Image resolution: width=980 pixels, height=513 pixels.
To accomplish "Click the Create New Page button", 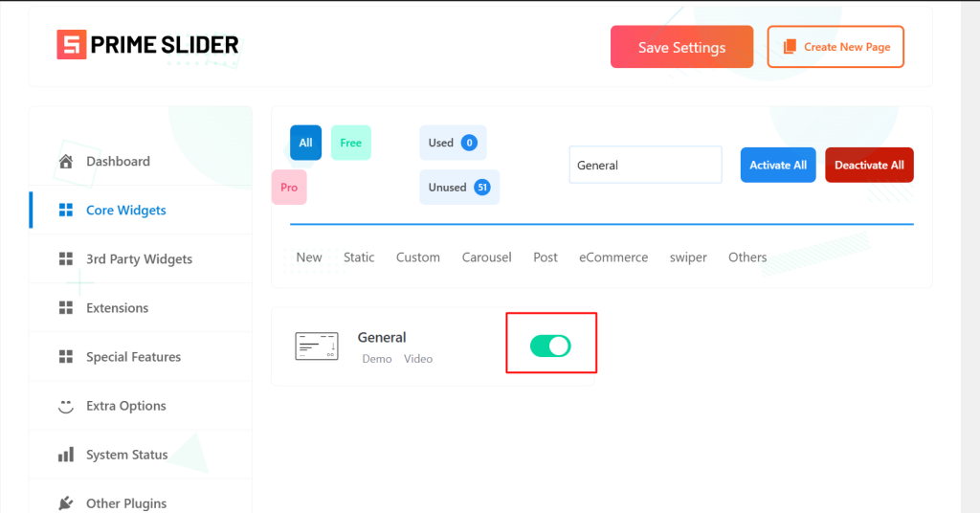I will pos(835,47).
